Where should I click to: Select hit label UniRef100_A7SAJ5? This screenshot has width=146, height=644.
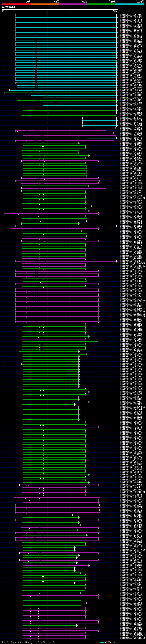(131, 211)
